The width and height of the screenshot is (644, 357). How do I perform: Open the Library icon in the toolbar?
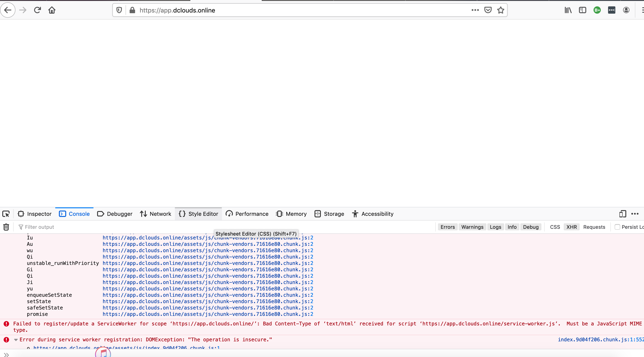click(568, 10)
